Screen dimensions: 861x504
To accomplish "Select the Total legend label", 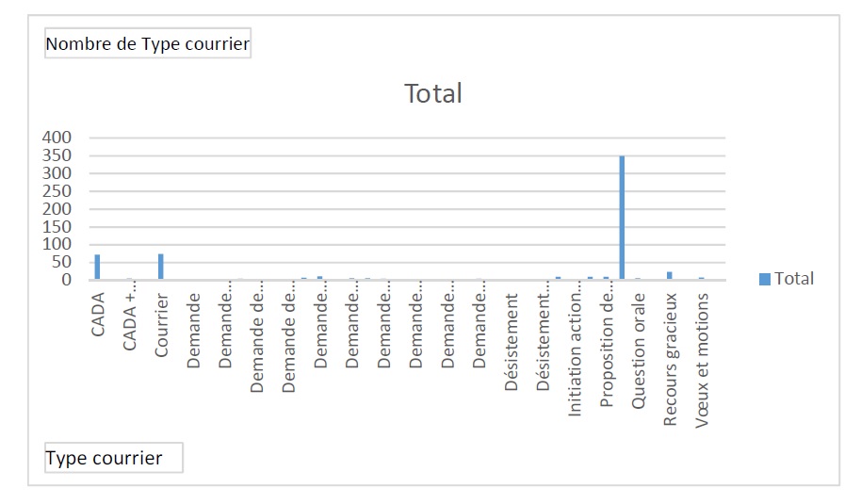I will click(793, 279).
